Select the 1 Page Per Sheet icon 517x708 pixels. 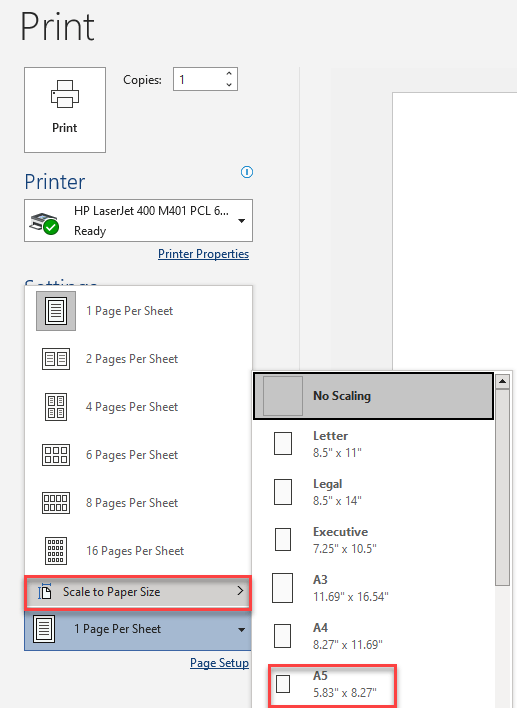[56, 311]
